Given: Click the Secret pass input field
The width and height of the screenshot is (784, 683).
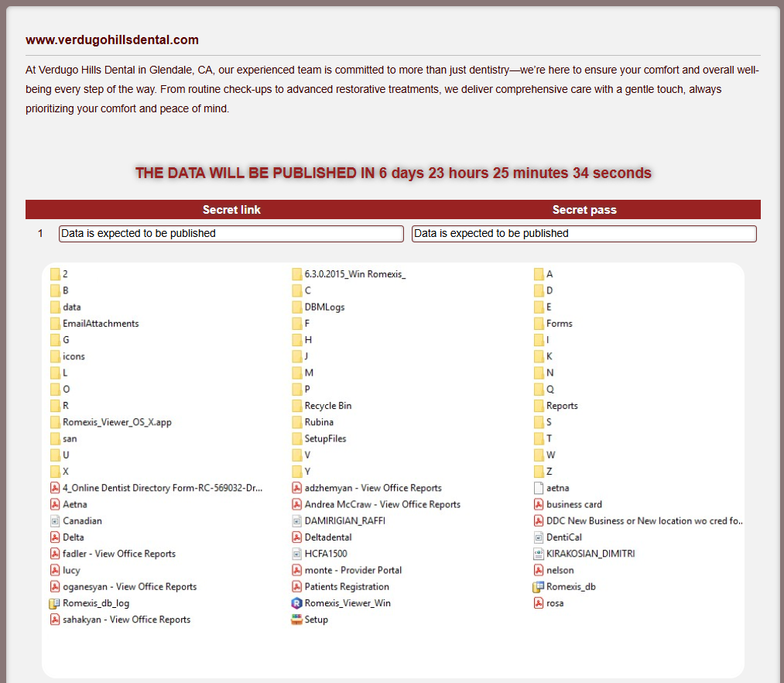Looking at the screenshot, I should point(584,233).
